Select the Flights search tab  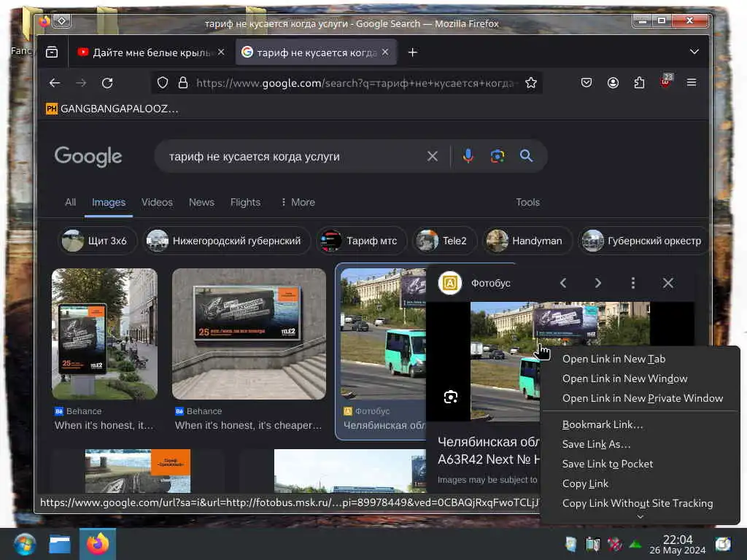coord(245,203)
